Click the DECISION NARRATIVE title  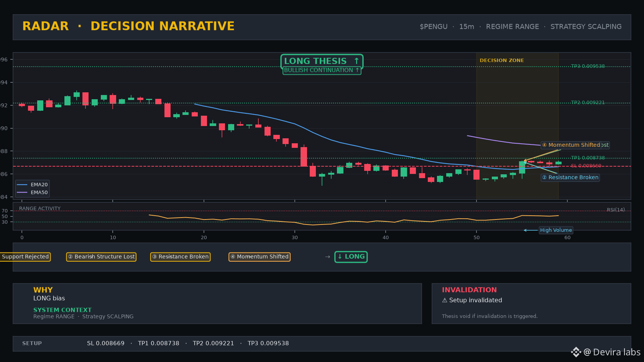click(163, 26)
